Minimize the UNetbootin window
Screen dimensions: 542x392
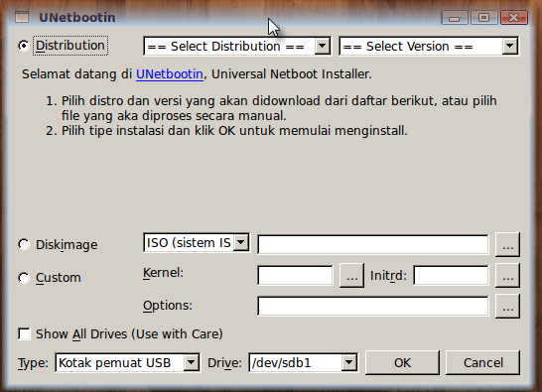[455, 17]
